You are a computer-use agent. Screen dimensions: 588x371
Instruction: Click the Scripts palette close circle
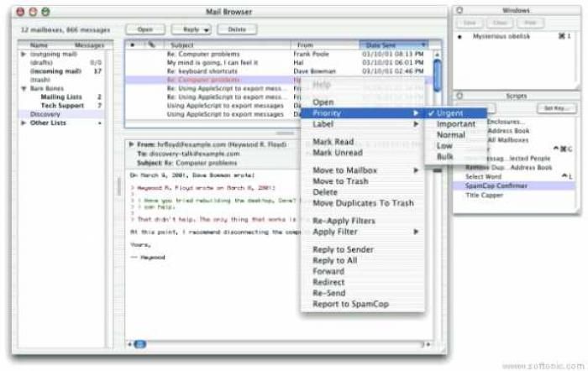click(x=459, y=96)
